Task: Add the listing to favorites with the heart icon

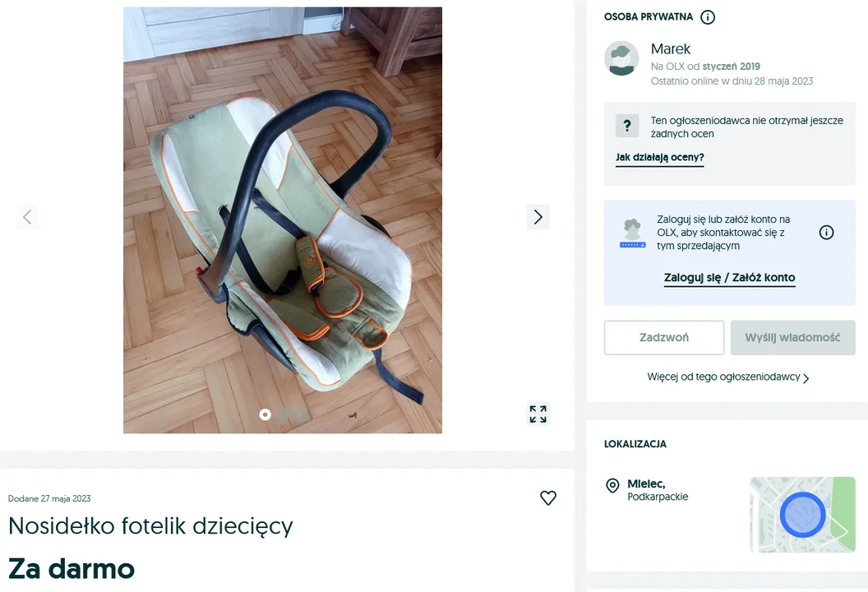Action: click(x=548, y=498)
